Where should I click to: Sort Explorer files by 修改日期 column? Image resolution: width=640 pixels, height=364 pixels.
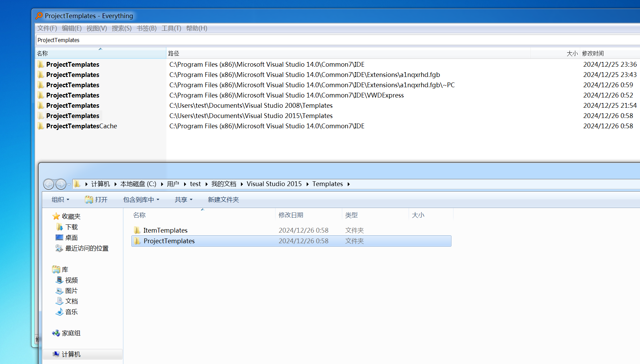[x=309, y=215]
